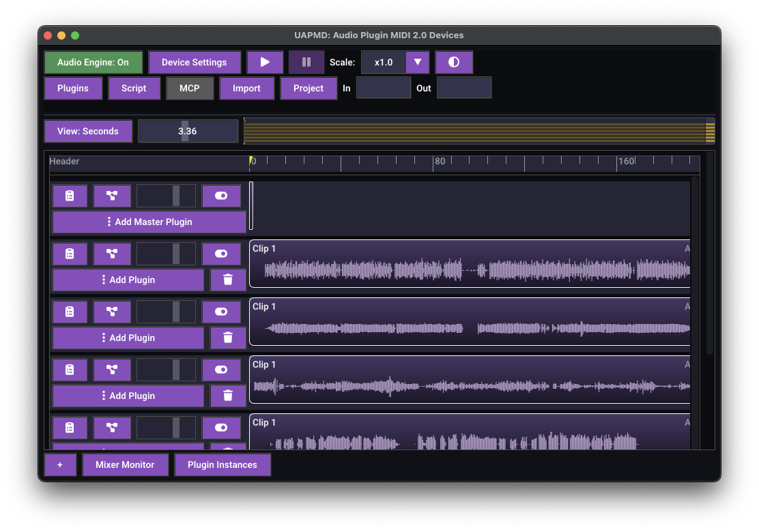
Task: Toggle the MCP button
Action: pyautogui.click(x=190, y=88)
